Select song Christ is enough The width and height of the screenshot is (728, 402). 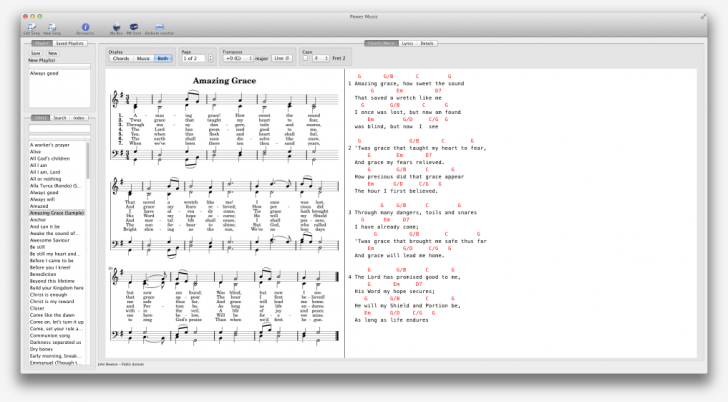point(48,294)
